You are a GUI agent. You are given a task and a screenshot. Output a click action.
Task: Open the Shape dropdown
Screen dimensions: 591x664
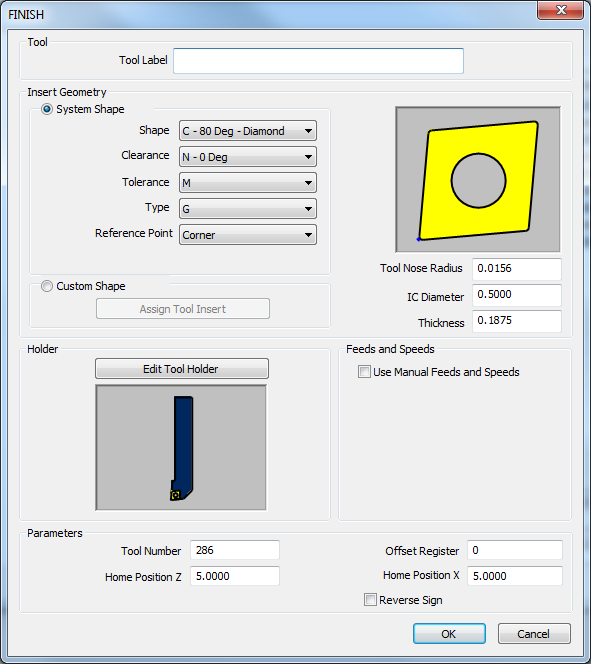pos(248,131)
